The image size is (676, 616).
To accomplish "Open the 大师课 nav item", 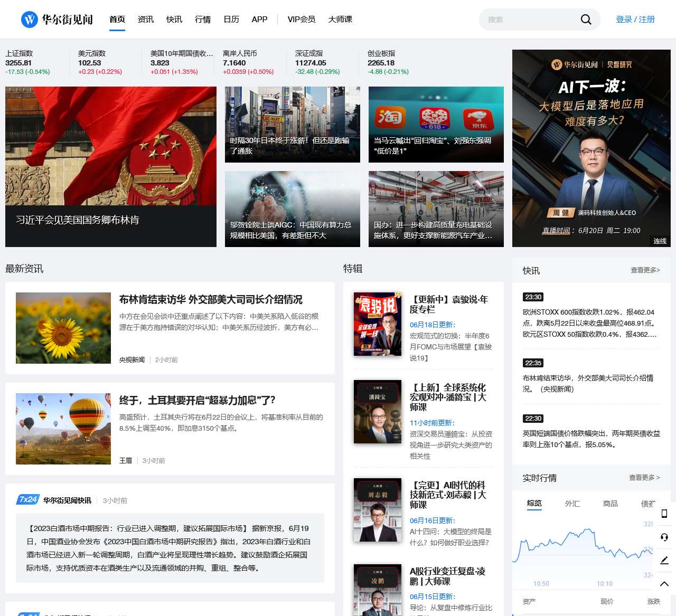I will [x=340, y=20].
